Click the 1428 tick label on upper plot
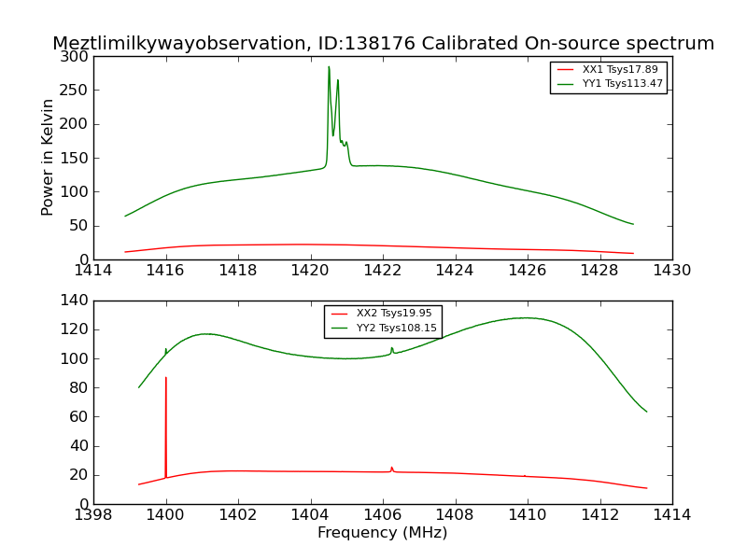 click(x=599, y=271)
